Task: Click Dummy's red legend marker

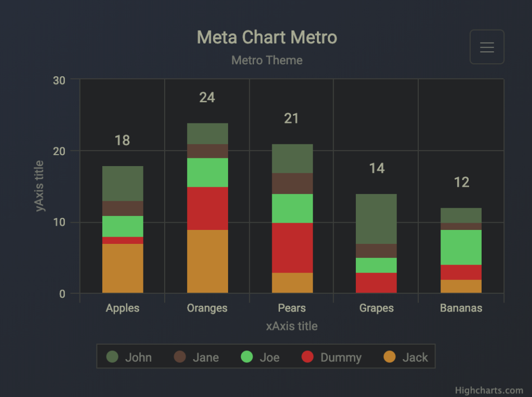Action: (x=308, y=357)
